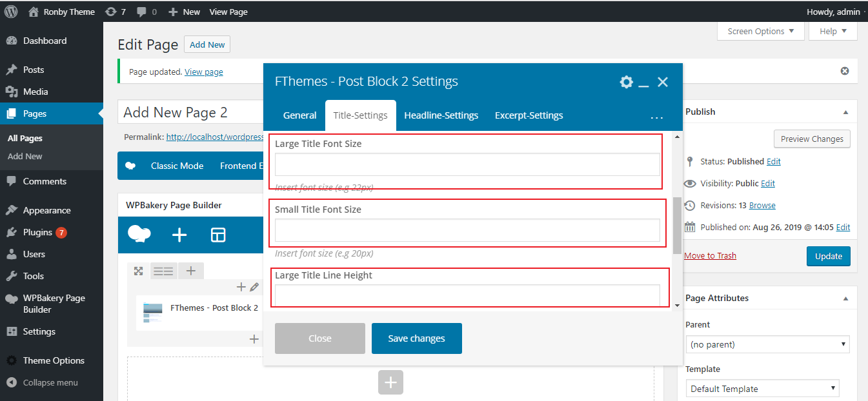868x401 pixels.
Task: Click the Save changes button
Action: click(416, 338)
